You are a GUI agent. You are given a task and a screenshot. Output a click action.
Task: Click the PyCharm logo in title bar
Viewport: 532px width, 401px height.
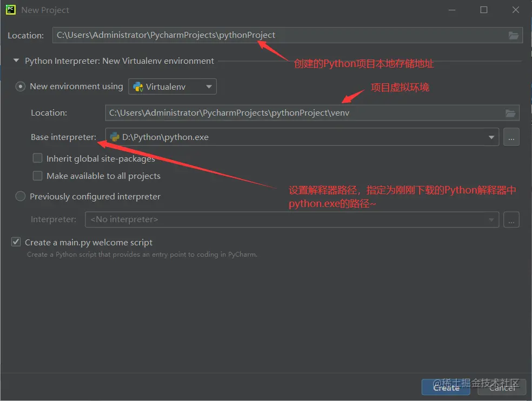click(11, 10)
